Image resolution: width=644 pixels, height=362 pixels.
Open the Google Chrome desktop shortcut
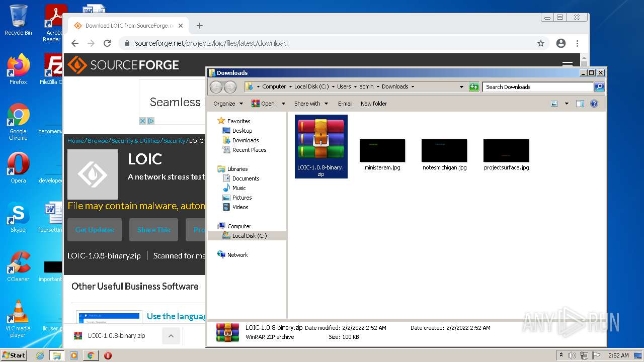[18, 122]
